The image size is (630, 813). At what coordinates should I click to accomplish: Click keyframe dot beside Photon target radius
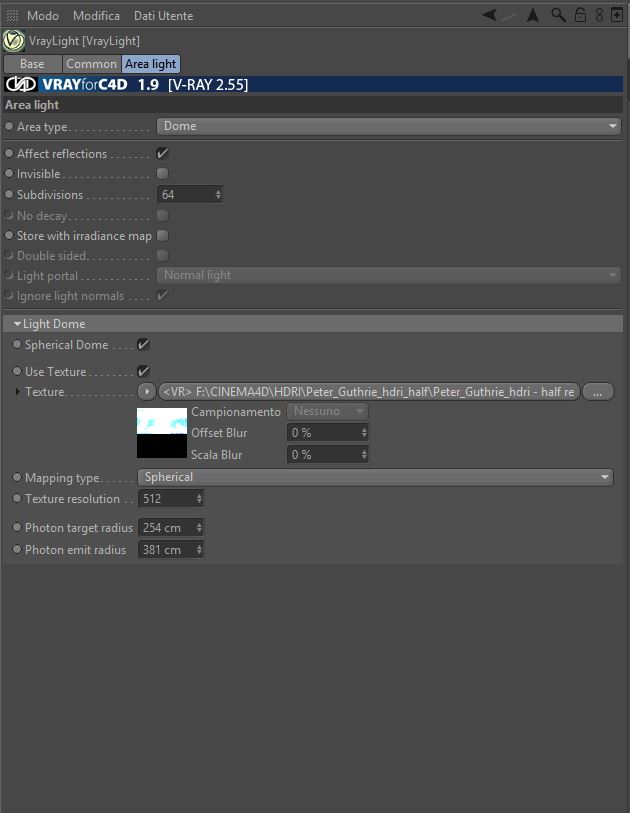pyautogui.click(x=17, y=527)
